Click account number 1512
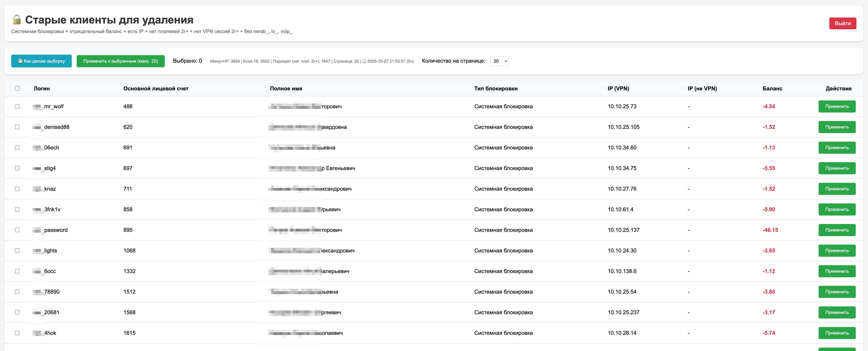 coord(129,292)
